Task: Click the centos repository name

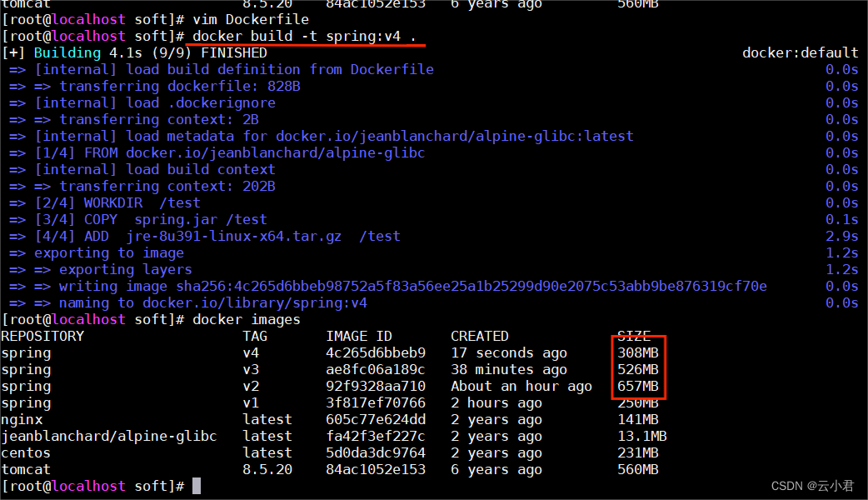Action: (x=26, y=453)
